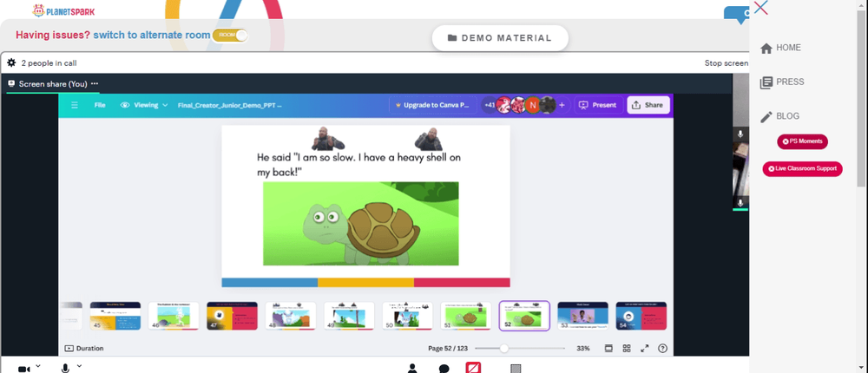Click the Final_Creator_Junior_Demo_PPT file name
The image size is (868, 373).
click(x=230, y=105)
